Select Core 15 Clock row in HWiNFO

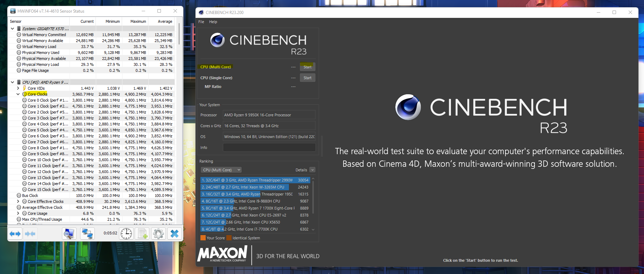pos(92,190)
